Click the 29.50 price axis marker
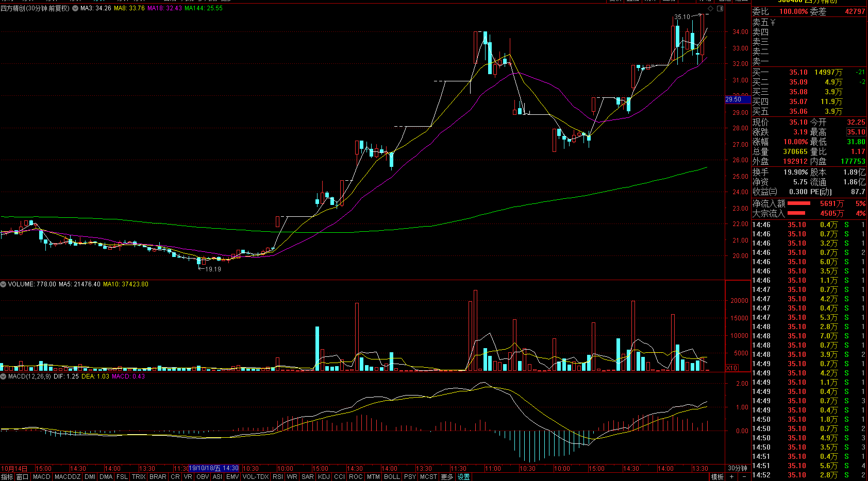This screenshot has height=481, width=868. [738, 99]
